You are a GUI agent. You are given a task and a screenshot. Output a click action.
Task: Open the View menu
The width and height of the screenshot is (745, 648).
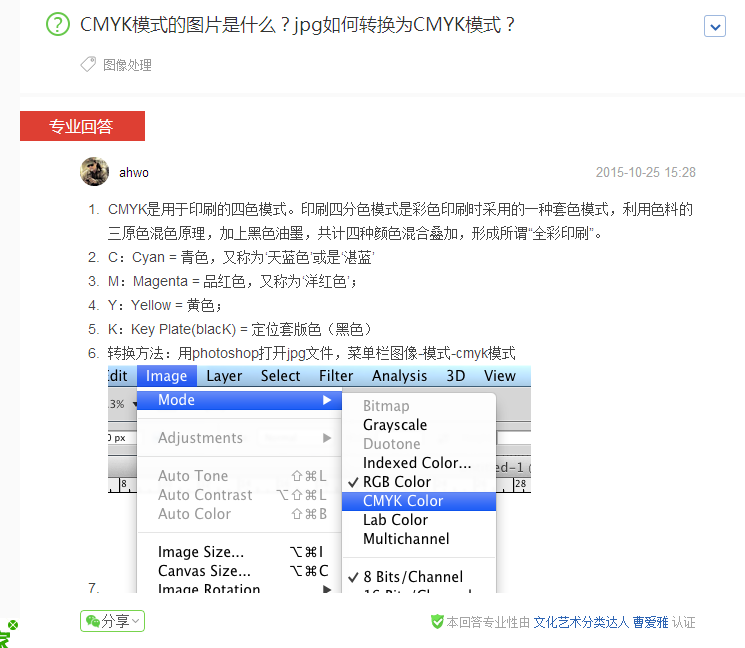point(500,376)
